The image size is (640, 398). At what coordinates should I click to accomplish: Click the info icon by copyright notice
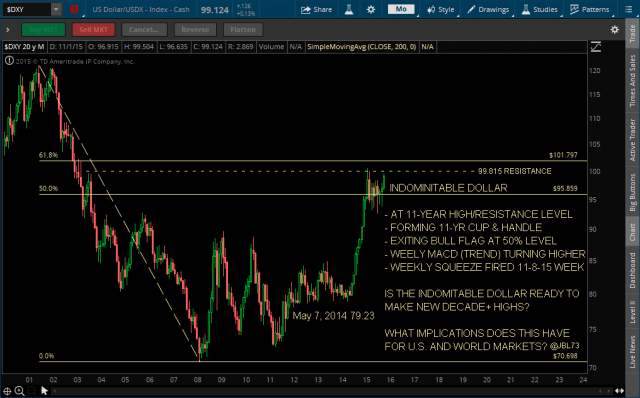pos(9,61)
